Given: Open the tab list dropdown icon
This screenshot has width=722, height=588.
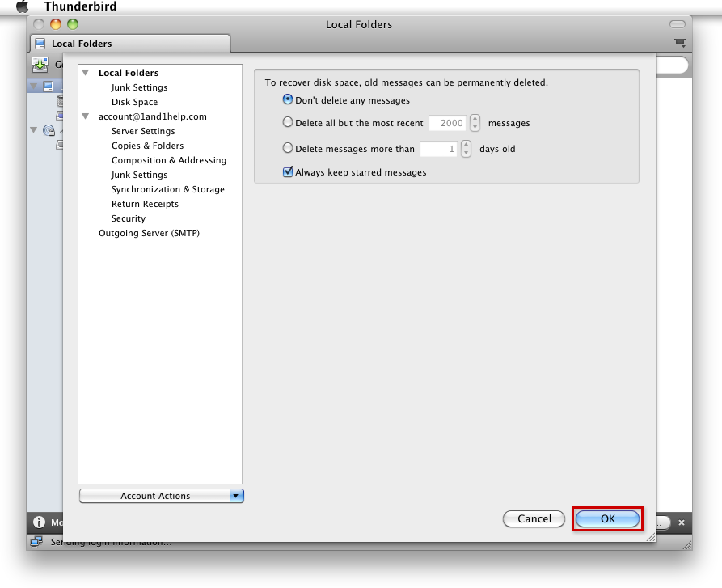Looking at the screenshot, I should coord(680,44).
